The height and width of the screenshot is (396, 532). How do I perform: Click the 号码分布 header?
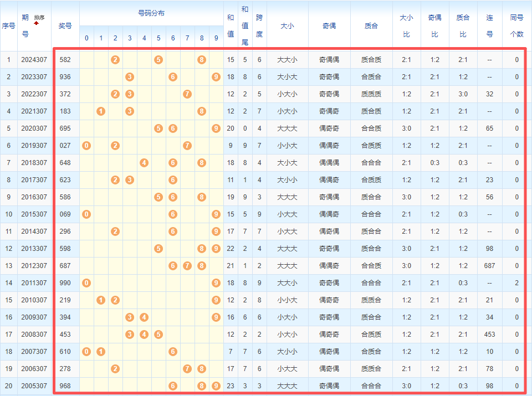point(151,13)
